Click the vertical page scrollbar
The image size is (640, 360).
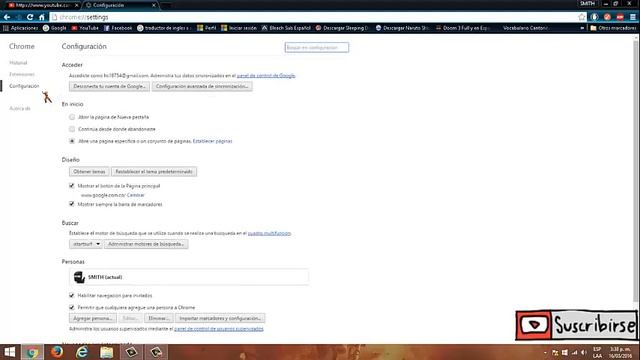[x=636, y=171]
